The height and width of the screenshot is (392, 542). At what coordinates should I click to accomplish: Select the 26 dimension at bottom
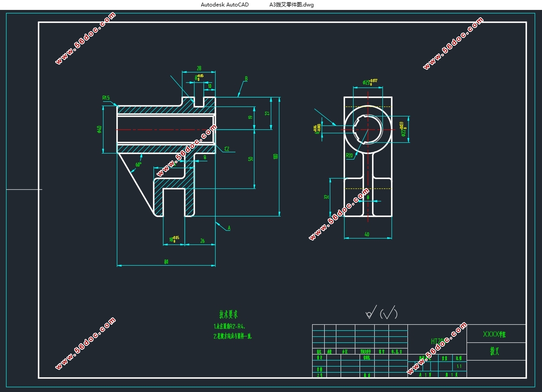coord(203,241)
